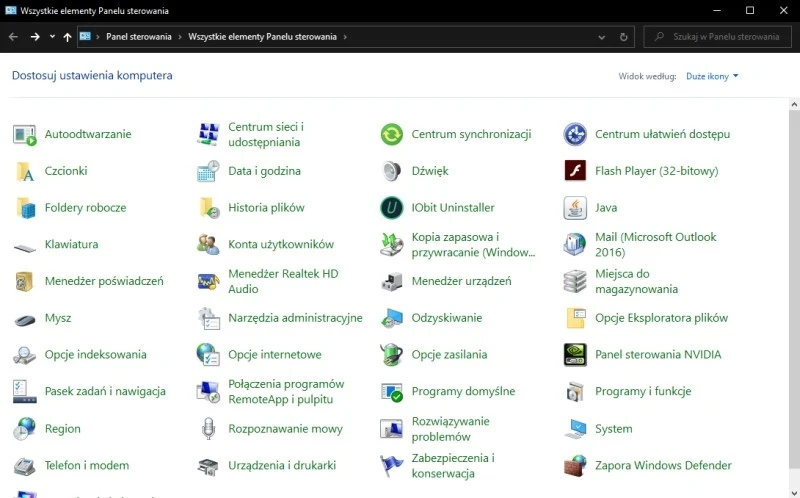800x498 pixels.
Task: Click the Data i godzina calendar icon
Action: coord(208,171)
